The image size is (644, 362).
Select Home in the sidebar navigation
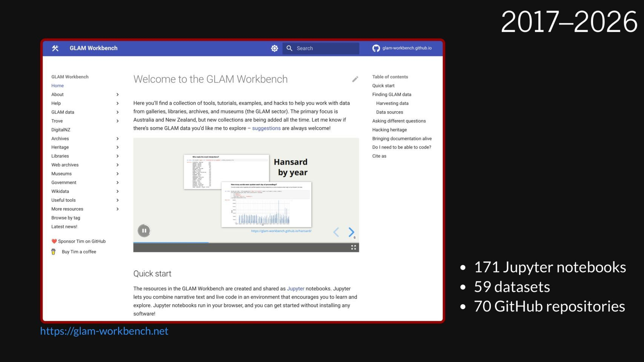click(x=57, y=86)
